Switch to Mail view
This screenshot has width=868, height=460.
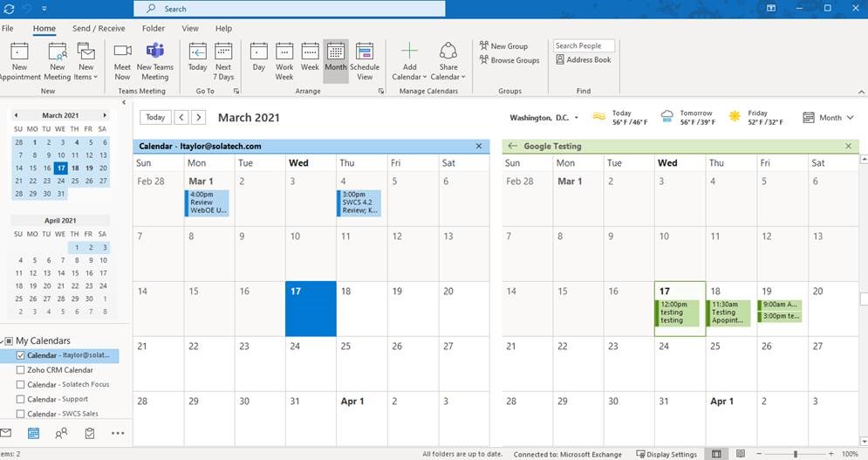click(5, 434)
